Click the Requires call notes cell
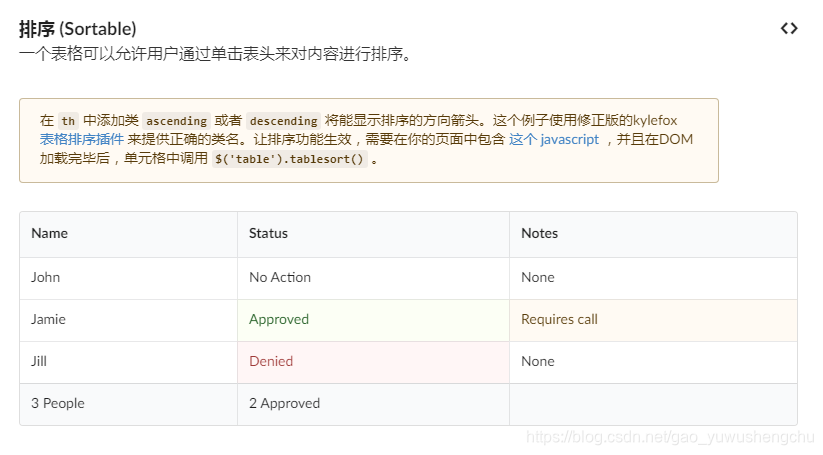This screenshot has width=823, height=455. click(x=653, y=320)
